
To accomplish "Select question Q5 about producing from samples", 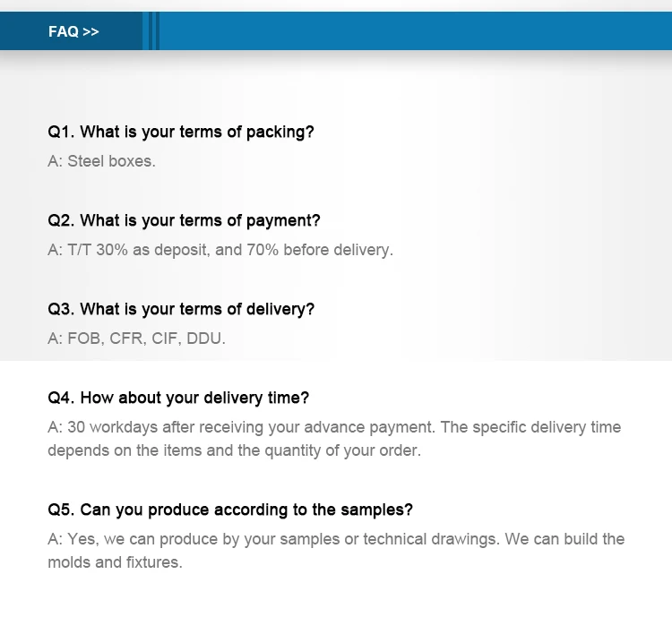I will (x=230, y=510).
